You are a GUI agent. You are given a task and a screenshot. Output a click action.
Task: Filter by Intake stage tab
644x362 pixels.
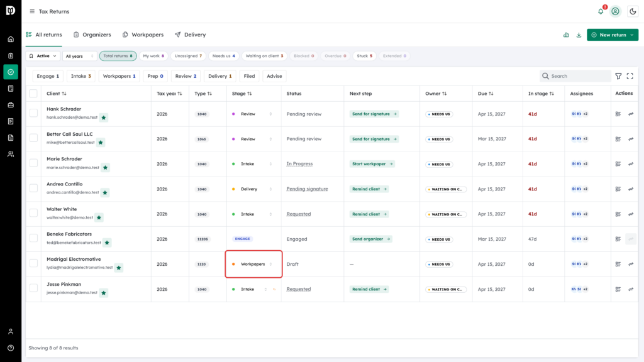(80, 76)
